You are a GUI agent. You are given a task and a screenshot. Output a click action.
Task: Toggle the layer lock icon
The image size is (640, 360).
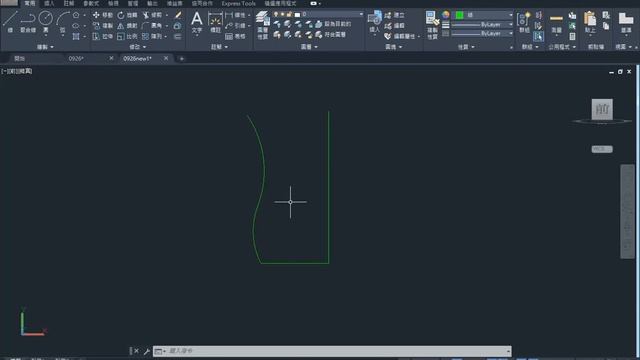pos(289,14)
